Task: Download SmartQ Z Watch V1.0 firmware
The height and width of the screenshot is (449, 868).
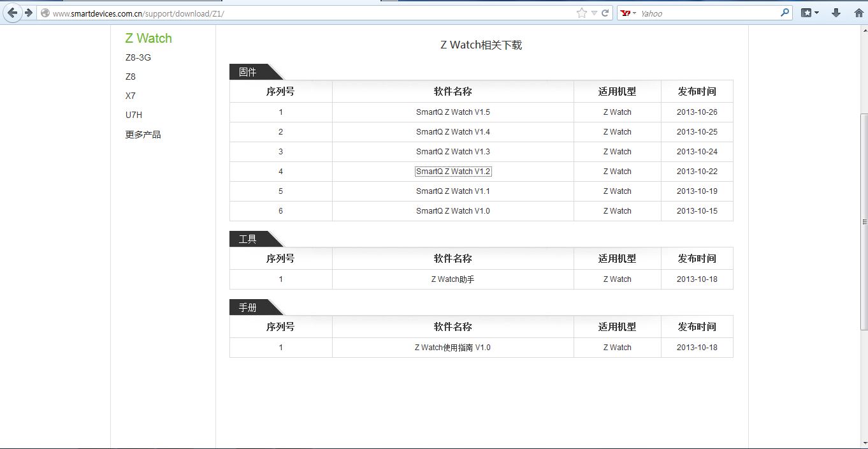Action: (x=453, y=211)
